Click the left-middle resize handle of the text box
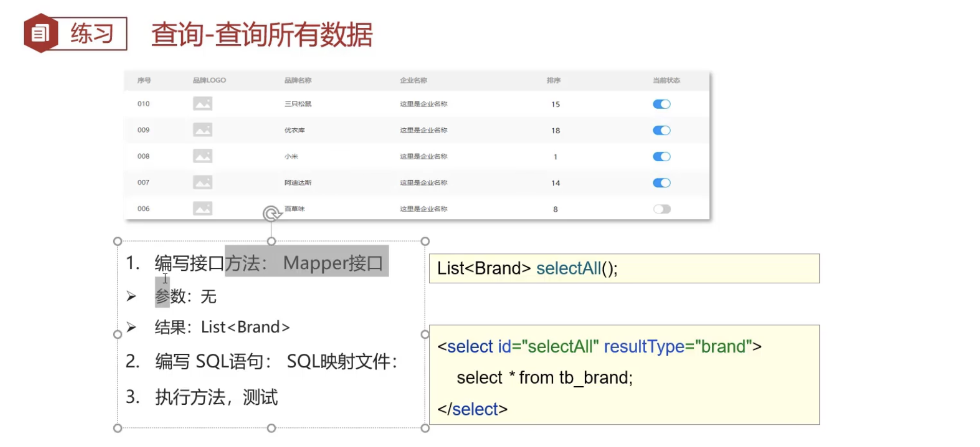980x447 pixels. point(117,334)
